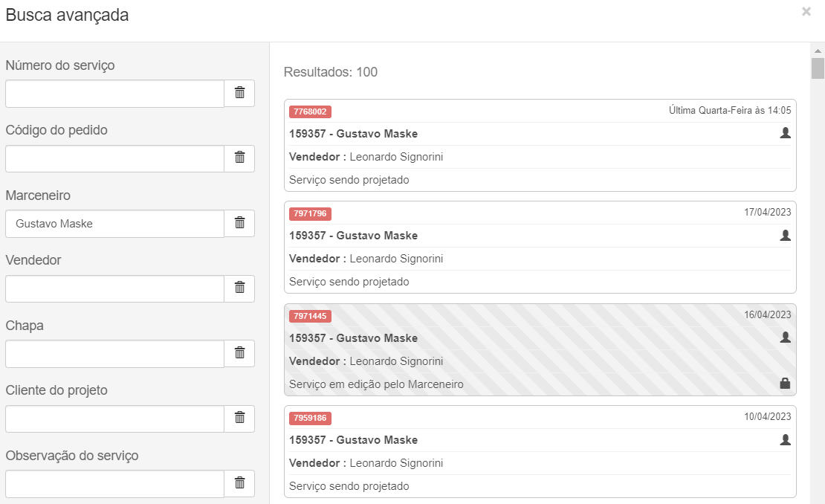Clear the Número do serviço field with trash icon
825x504 pixels.
pyautogui.click(x=239, y=93)
